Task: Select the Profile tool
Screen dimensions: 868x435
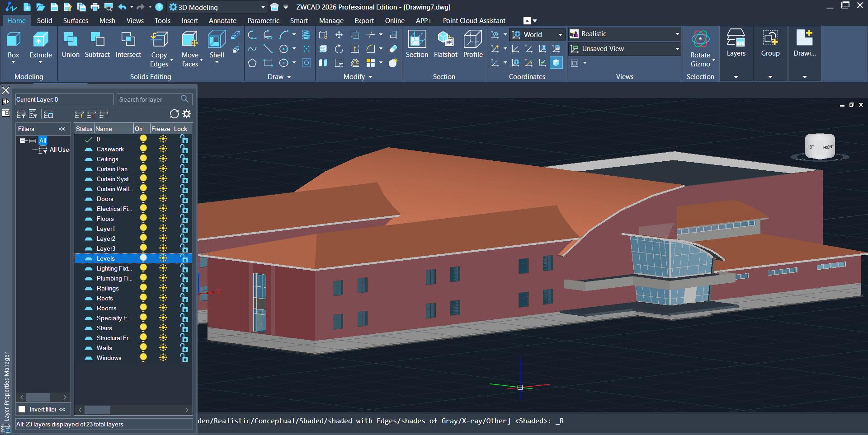Action: point(473,45)
